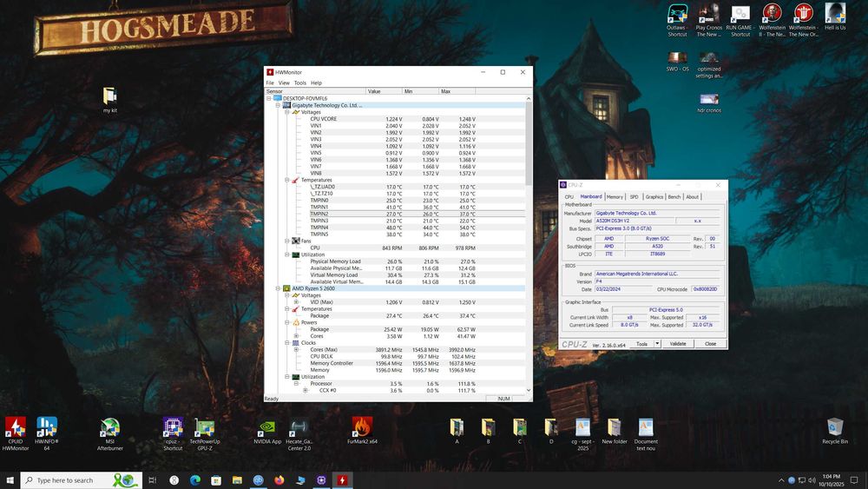This screenshot has height=489, width=868.
Task: Open TechPowerUp GPU-Z shortcut
Action: click(x=205, y=427)
